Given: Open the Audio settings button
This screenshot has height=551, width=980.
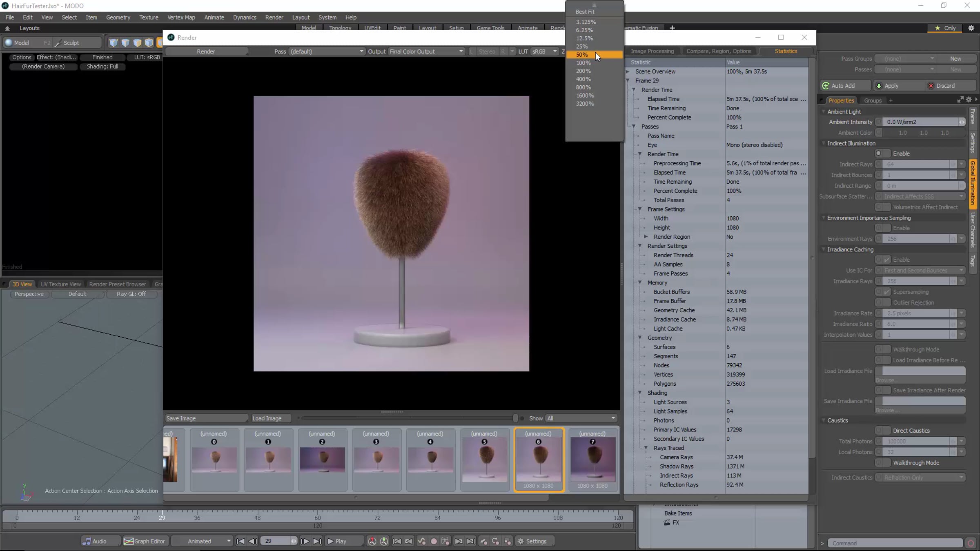Looking at the screenshot, I should [100, 541].
